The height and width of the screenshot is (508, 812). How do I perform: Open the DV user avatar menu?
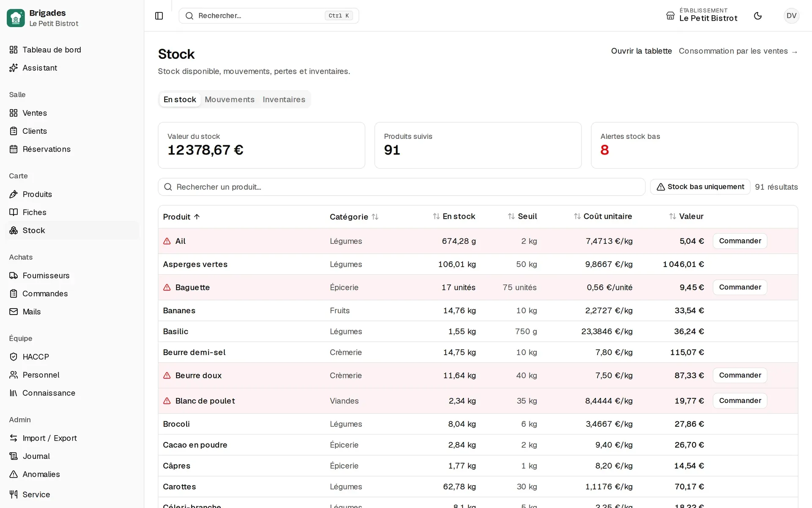pyautogui.click(x=791, y=16)
